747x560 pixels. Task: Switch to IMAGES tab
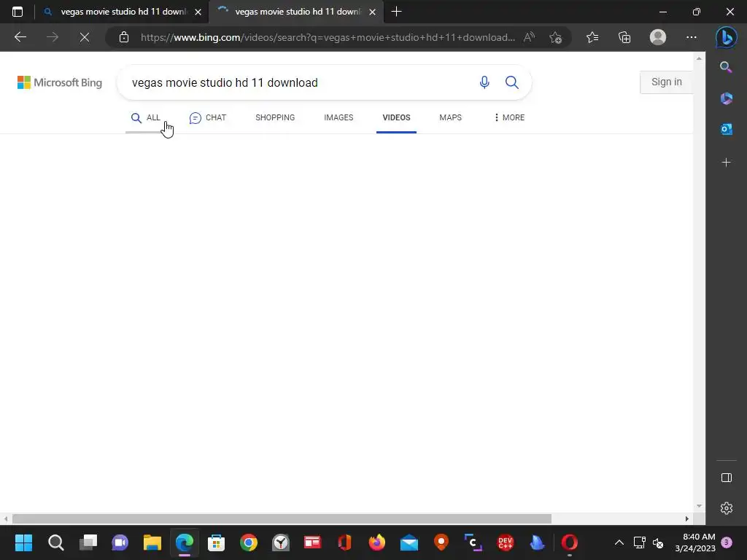(x=338, y=117)
